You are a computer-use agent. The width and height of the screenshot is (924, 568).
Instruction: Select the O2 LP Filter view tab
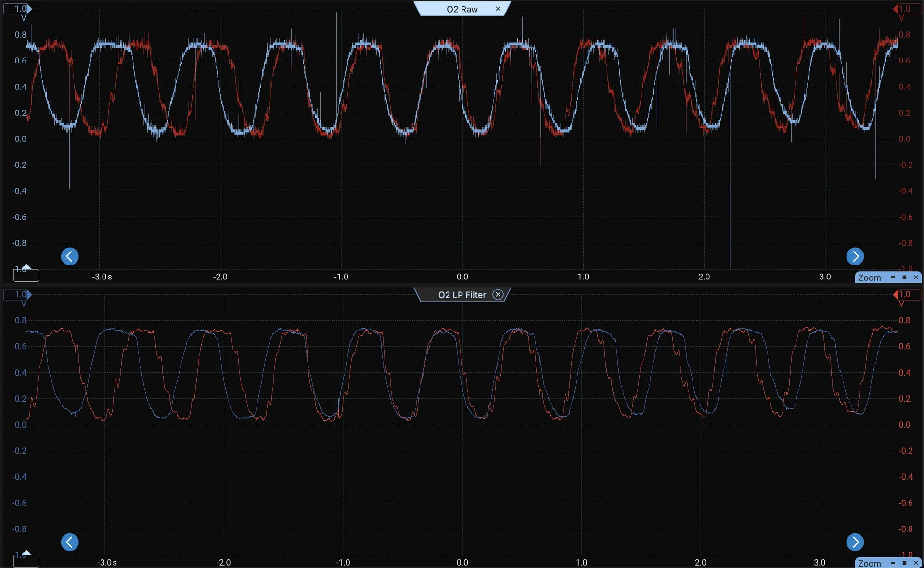tap(461, 295)
